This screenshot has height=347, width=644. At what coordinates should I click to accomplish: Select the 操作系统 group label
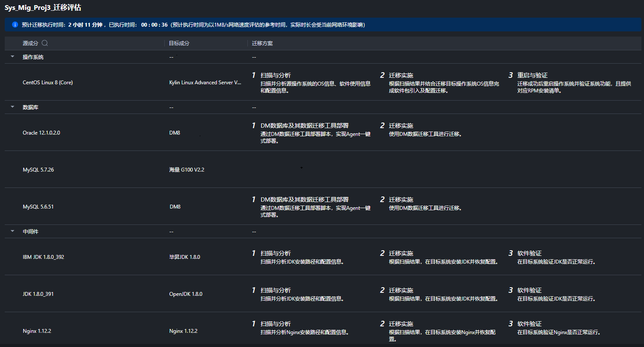coord(33,57)
